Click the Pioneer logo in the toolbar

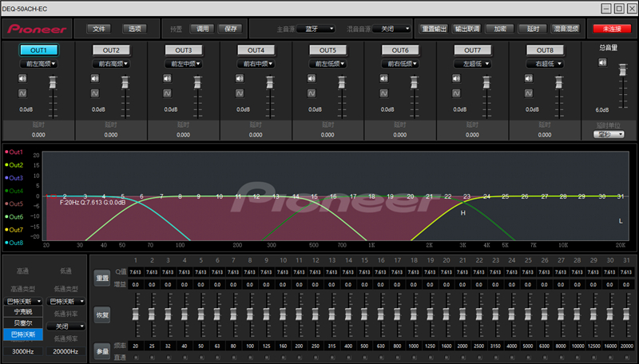37,29
